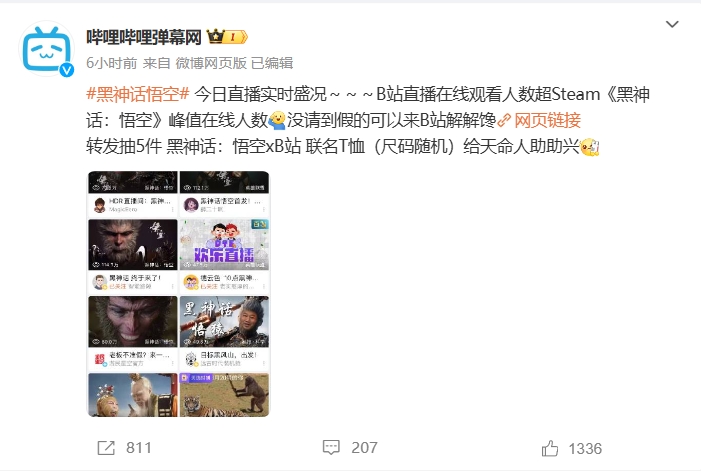Click the 微博网页版 source label

(211, 63)
